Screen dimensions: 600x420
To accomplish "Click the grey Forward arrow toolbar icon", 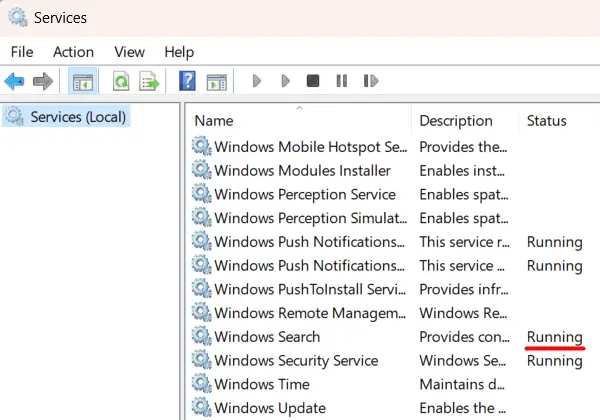I will tap(42, 81).
